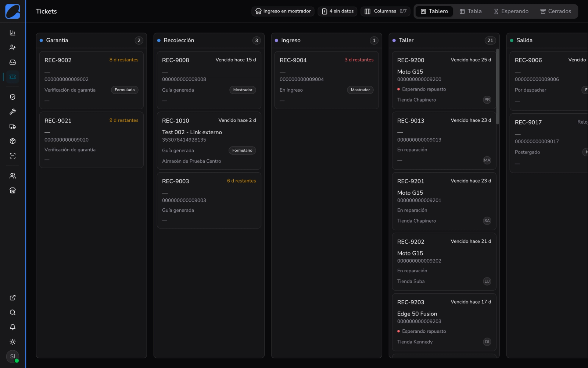Open the users group sidebar icon
The height and width of the screenshot is (368, 588).
tap(12, 176)
